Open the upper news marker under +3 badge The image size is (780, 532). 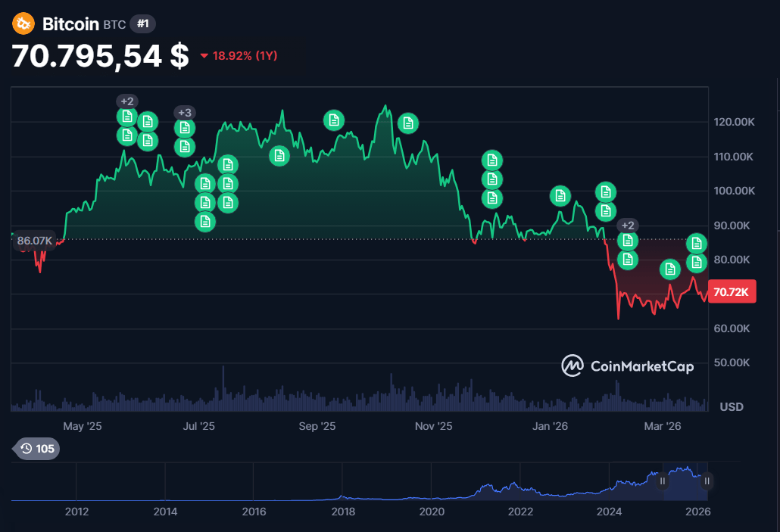[185, 129]
